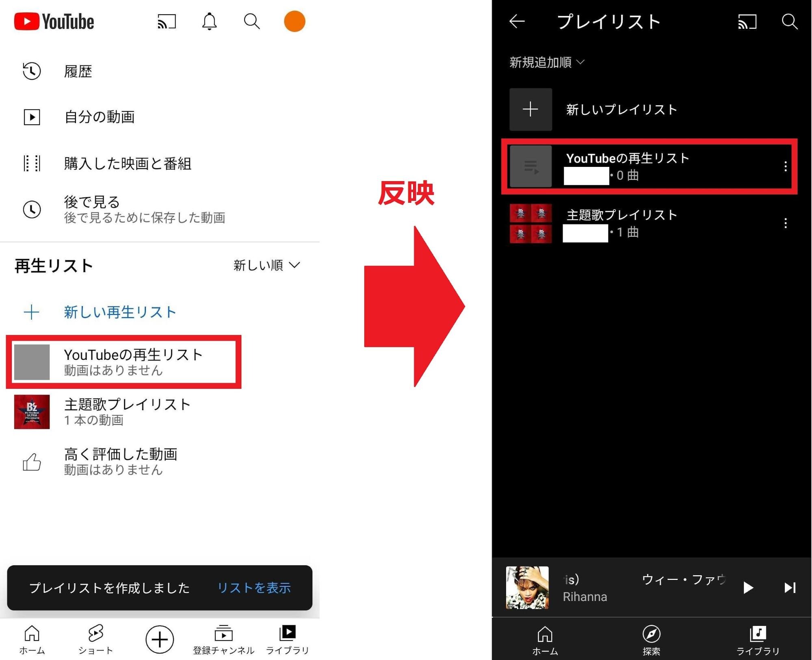Go back with arrow in プレイリスト screen
812x660 pixels.
(x=517, y=22)
